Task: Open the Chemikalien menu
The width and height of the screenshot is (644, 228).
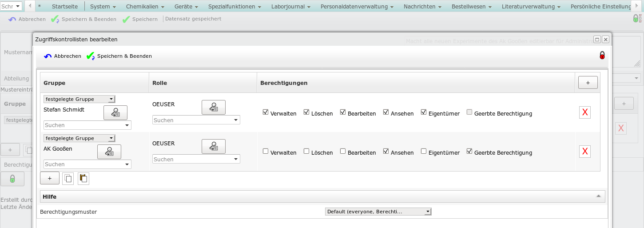Action: click(x=145, y=7)
